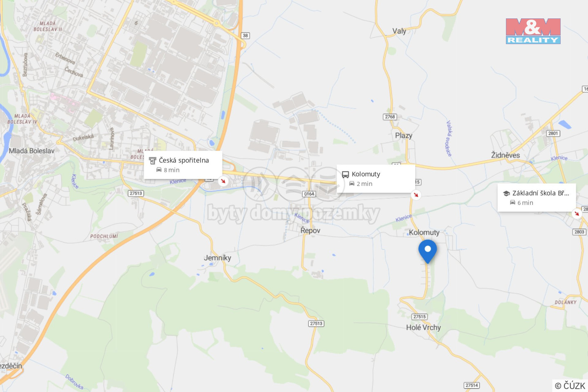588x392 pixels.
Task: Click the ČÚZK copyright attribution
Action: pyautogui.click(x=570, y=385)
